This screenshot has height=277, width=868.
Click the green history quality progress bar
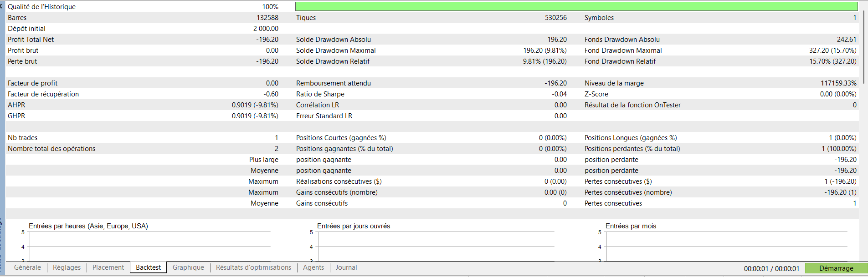pyautogui.click(x=576, y=6)
